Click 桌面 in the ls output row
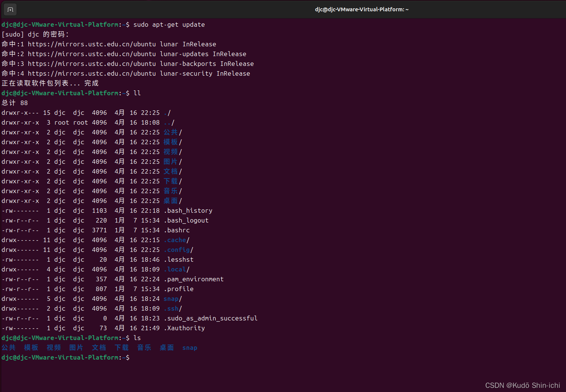Viewport: 566px width, 392px height. click(x=167, y=348)
